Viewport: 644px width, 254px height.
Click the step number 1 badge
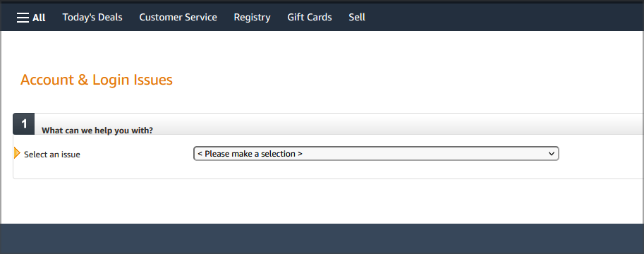[24, 123]
